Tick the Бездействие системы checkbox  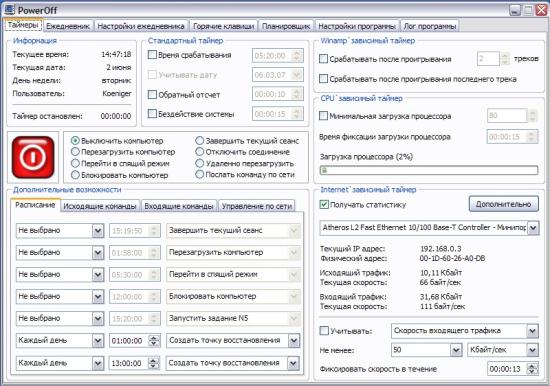(152, 114)
